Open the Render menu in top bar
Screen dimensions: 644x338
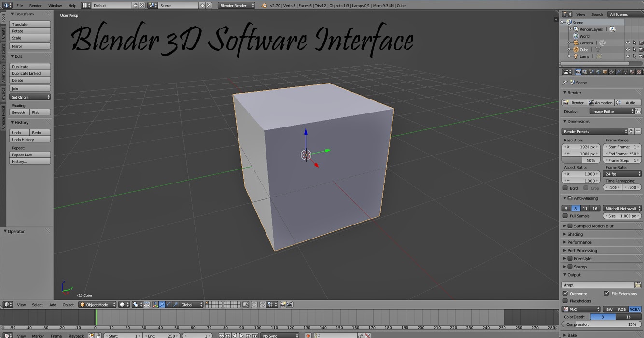[x=35, y=6]
